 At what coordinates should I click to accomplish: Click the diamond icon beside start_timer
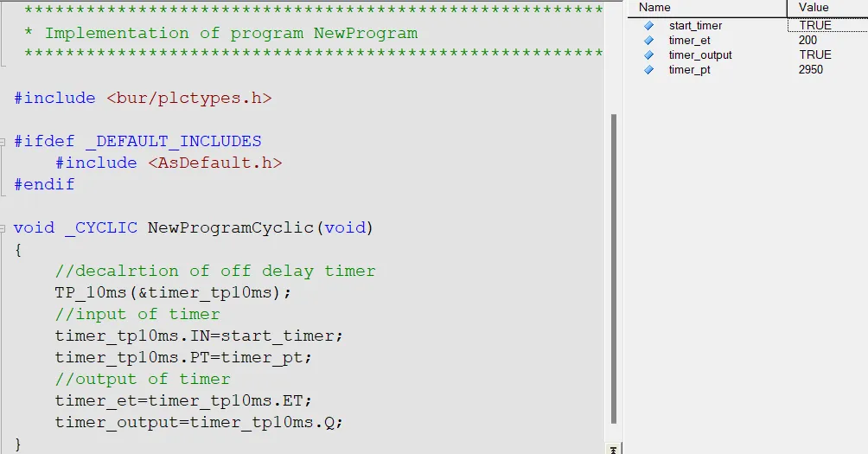pos(648,25)
